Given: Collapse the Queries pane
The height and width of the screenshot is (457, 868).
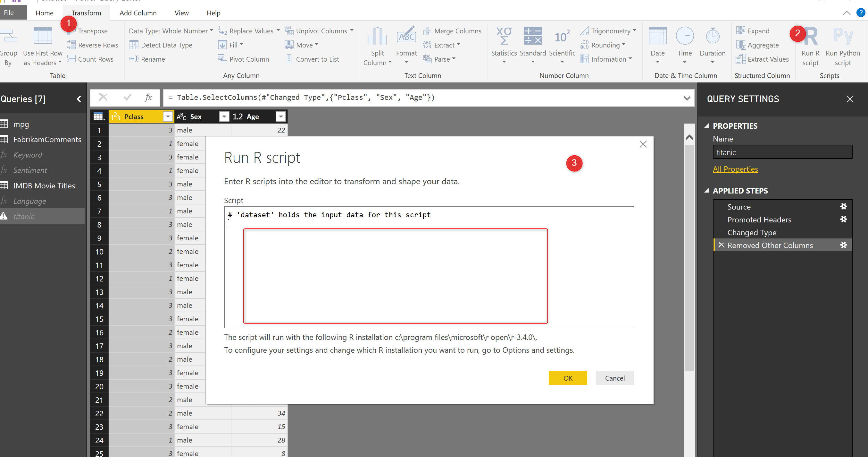Looking at the screenshot, I should tap(79, 99).
